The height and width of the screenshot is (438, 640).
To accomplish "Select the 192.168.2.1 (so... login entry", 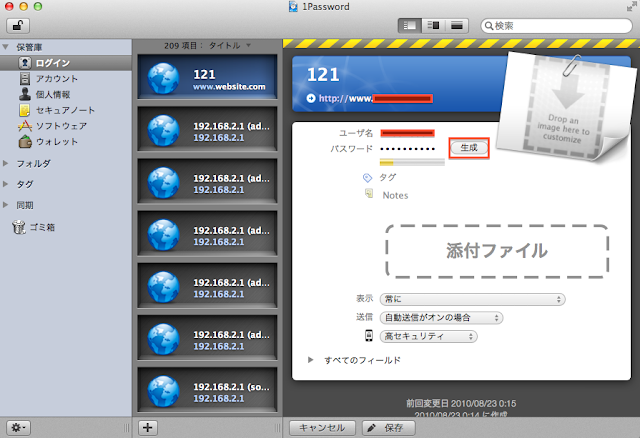I will tap(207, 390).
